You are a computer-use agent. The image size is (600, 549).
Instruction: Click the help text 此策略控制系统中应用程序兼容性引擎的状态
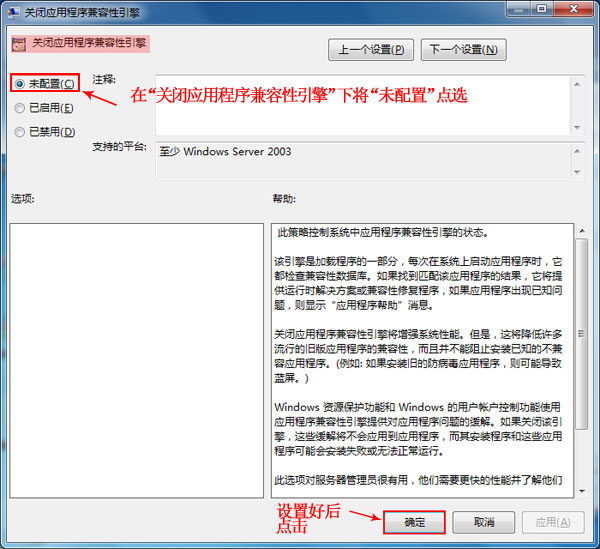click(383, 232)
